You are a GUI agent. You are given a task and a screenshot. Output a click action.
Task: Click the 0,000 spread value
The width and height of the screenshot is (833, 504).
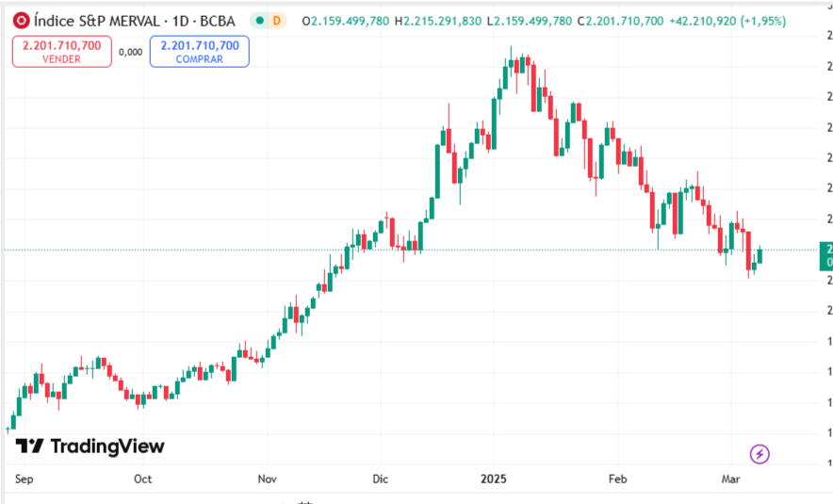tap(131, 52)
